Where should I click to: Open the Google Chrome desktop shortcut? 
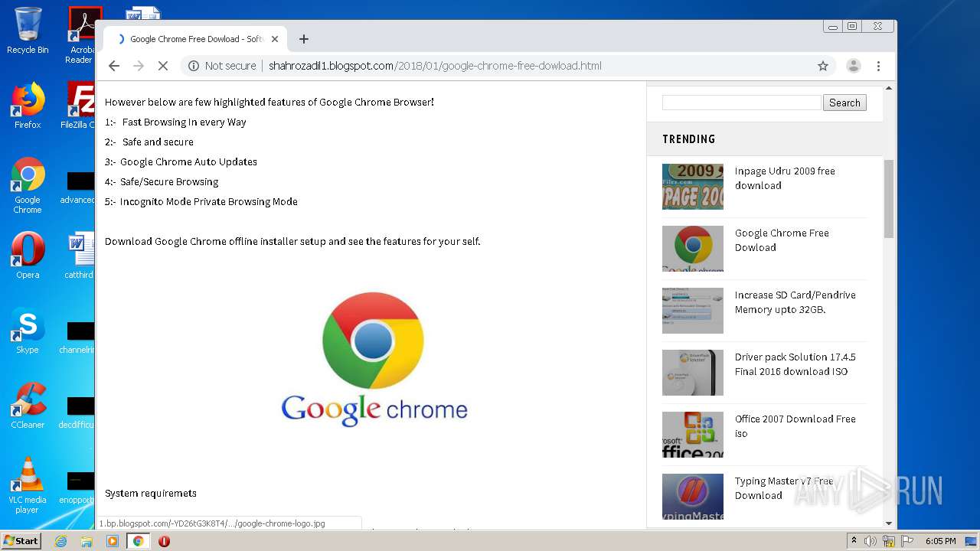28,186
